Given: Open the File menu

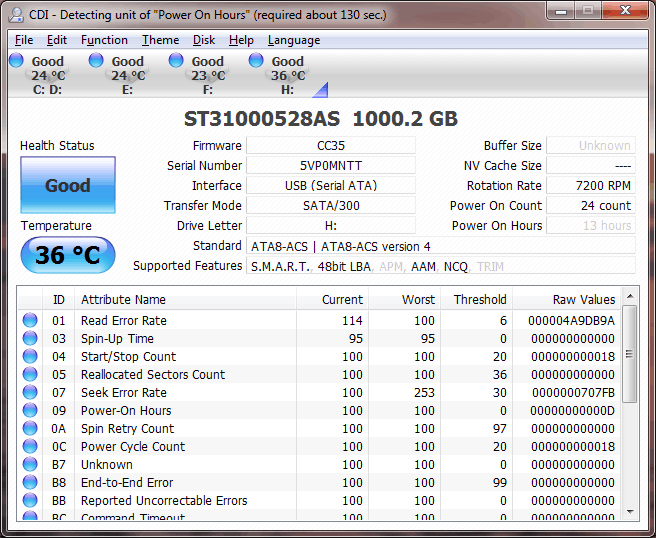Looking at the screenshot, I should tap(24, 40).
